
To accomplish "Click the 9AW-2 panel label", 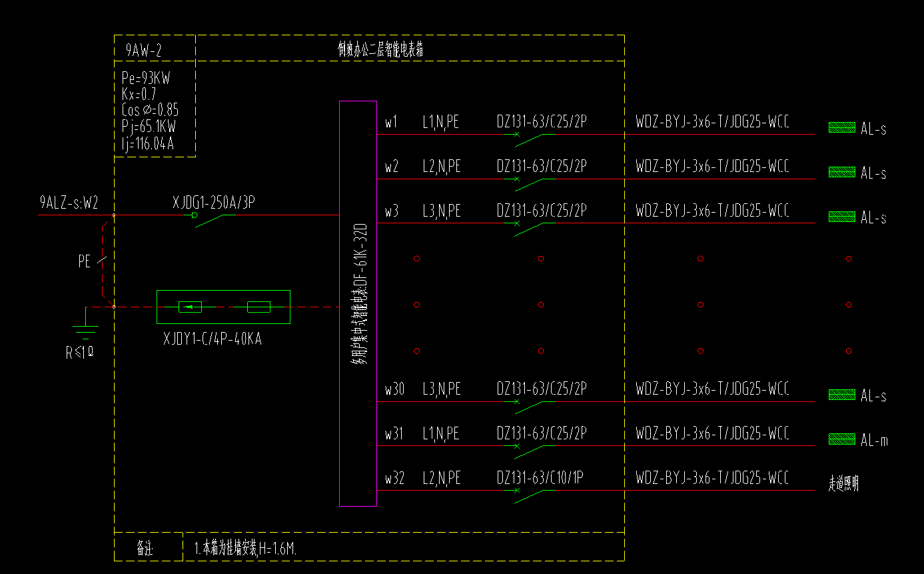I will (x=143, y=50).
